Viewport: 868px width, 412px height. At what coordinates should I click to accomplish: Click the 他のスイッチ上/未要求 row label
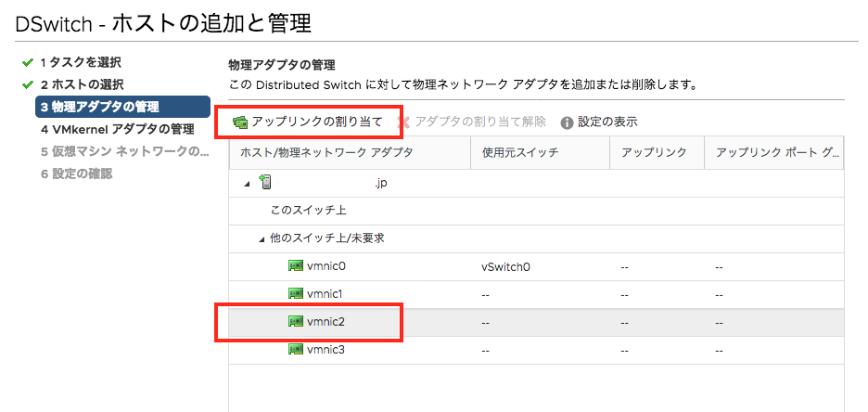click(x=327, y=238)
